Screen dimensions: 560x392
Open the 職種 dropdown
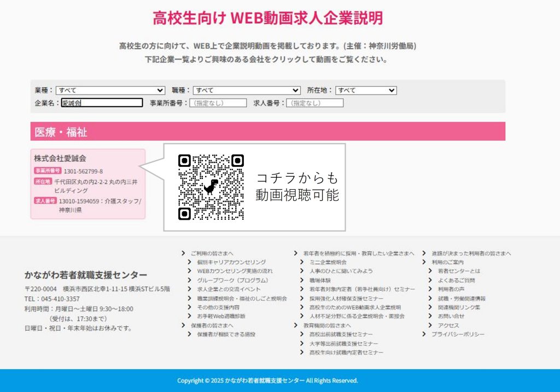pos(246,90)
